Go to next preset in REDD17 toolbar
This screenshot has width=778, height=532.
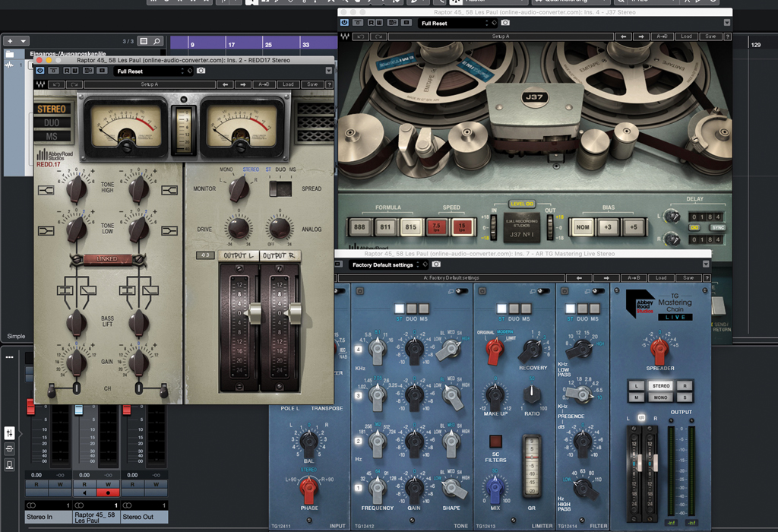(x=243, y=84)
